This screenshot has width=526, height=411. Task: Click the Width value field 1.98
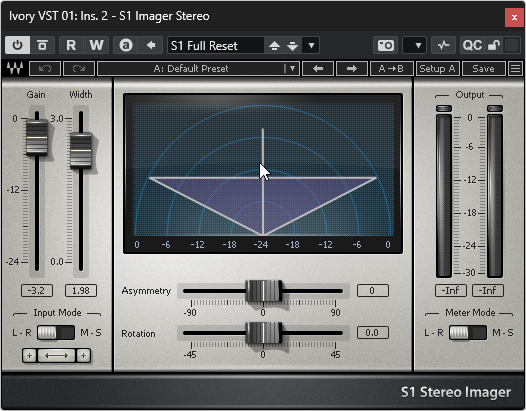pos(81,290)
